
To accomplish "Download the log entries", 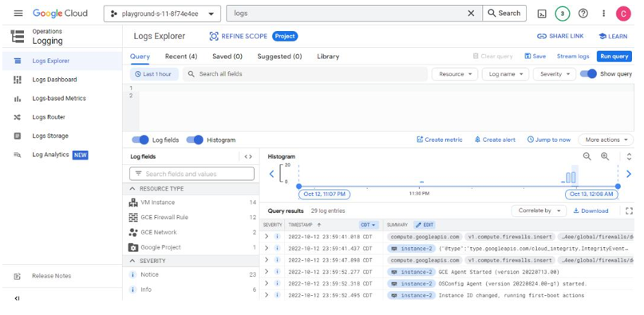I will coord(591,211).
